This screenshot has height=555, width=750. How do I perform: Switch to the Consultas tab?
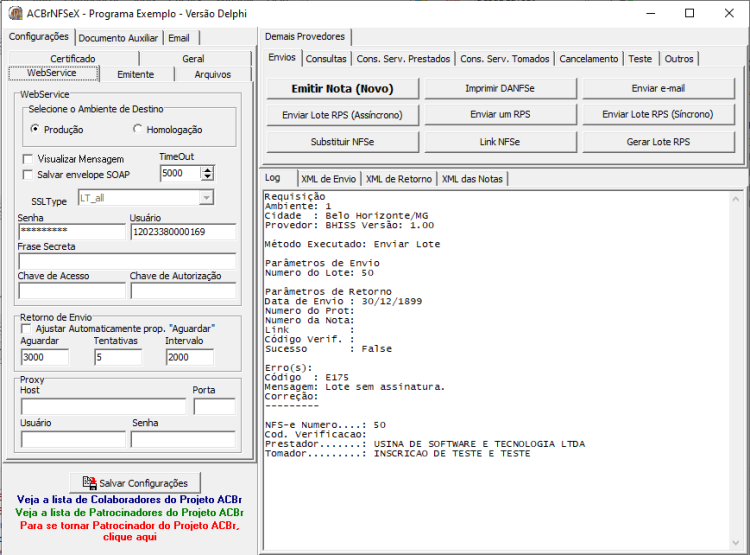coord(326,59)
